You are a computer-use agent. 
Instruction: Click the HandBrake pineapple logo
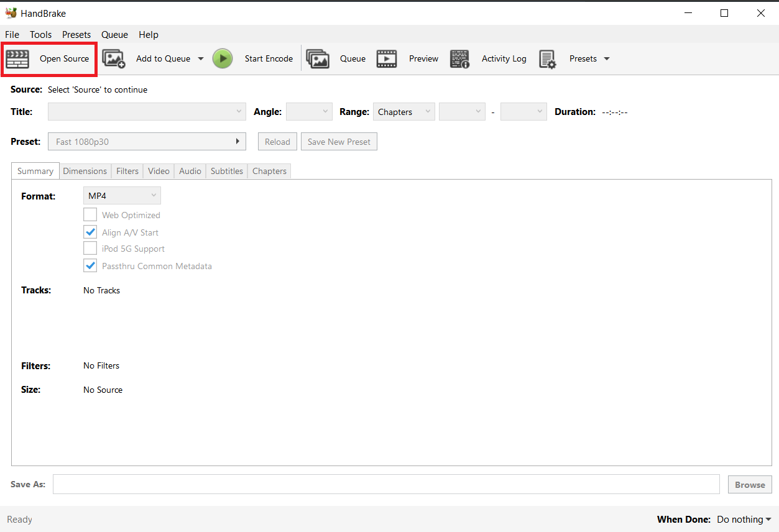[x=11, y=12]
